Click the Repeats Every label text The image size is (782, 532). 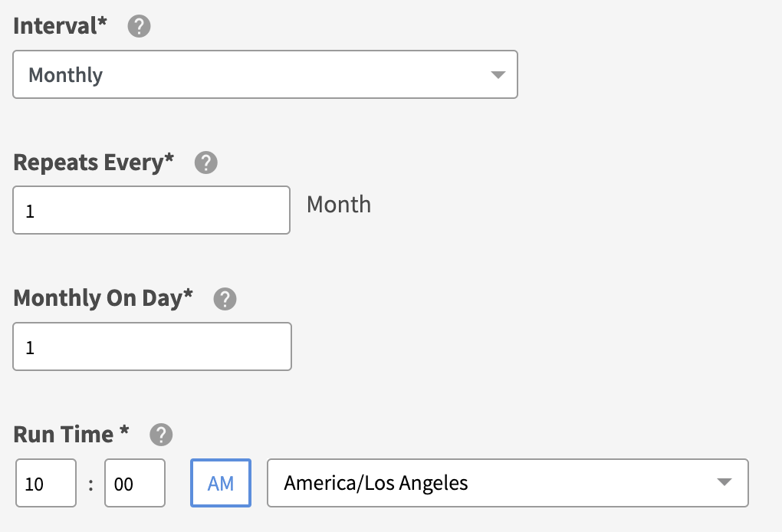point(94,163)
